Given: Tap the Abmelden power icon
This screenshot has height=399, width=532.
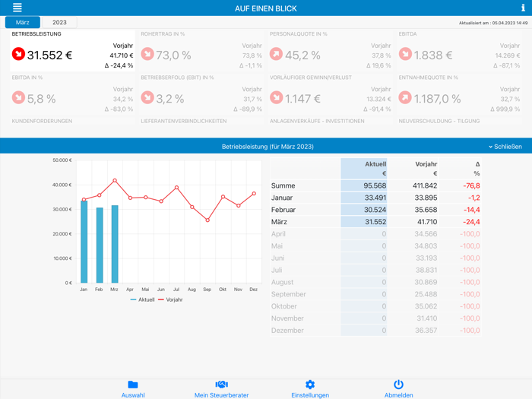Looking at the screenshot, I should (399, 385).
